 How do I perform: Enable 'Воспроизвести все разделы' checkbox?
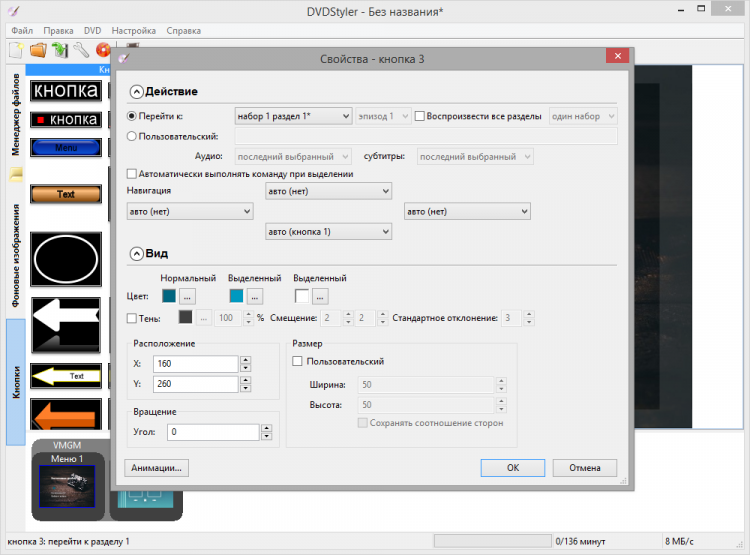tap(419, 116)
